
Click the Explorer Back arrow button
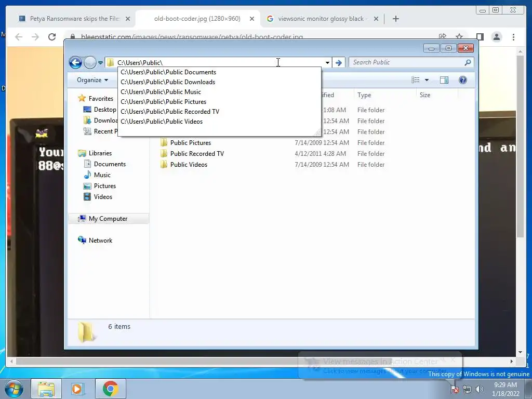[75, 62]
